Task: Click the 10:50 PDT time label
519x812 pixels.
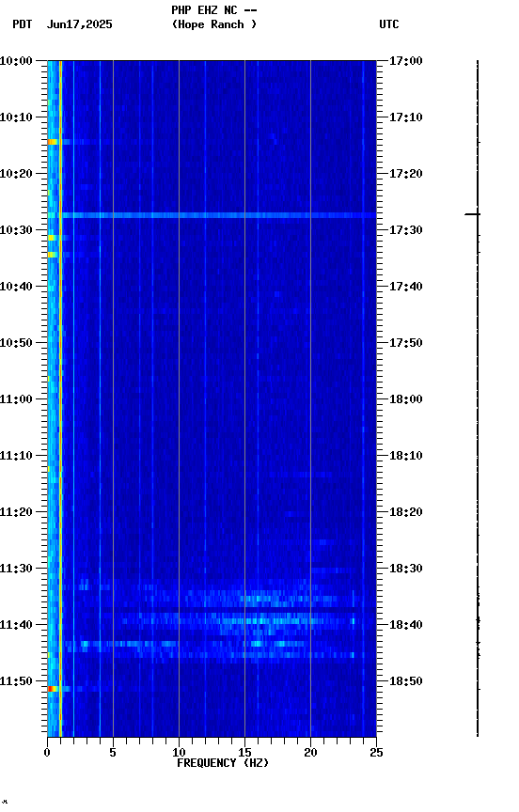Action: (x=16, y=343)
